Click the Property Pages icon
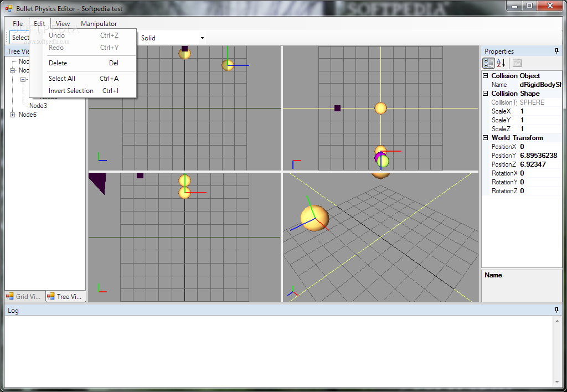 coord(517,63)
